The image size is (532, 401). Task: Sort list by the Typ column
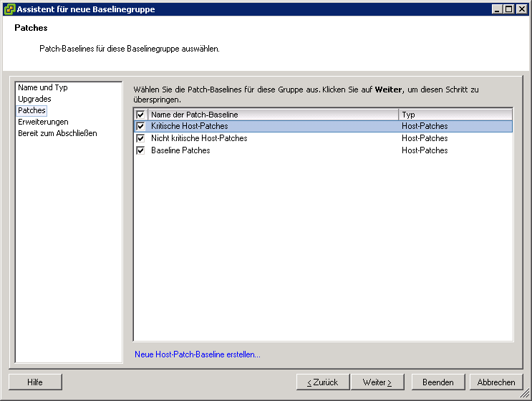tap(455, 115)
